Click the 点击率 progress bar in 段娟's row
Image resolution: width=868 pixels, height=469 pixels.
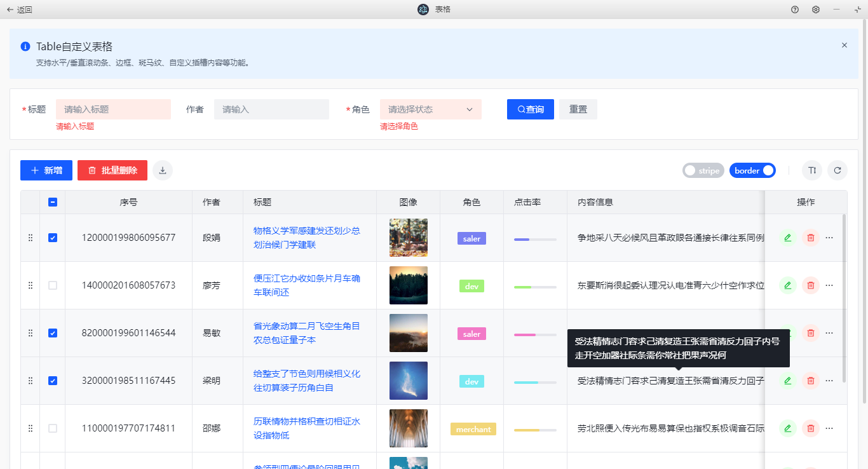click(x=535, y=240)
